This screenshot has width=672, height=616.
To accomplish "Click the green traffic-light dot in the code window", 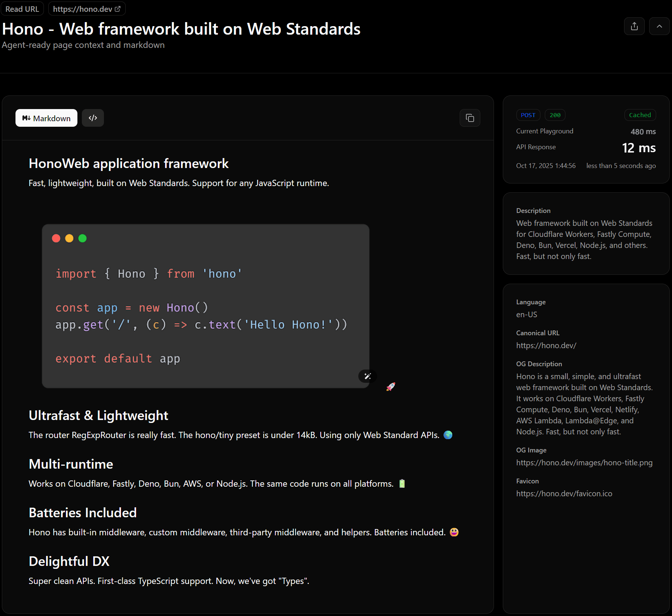I will tap(83, 238).
